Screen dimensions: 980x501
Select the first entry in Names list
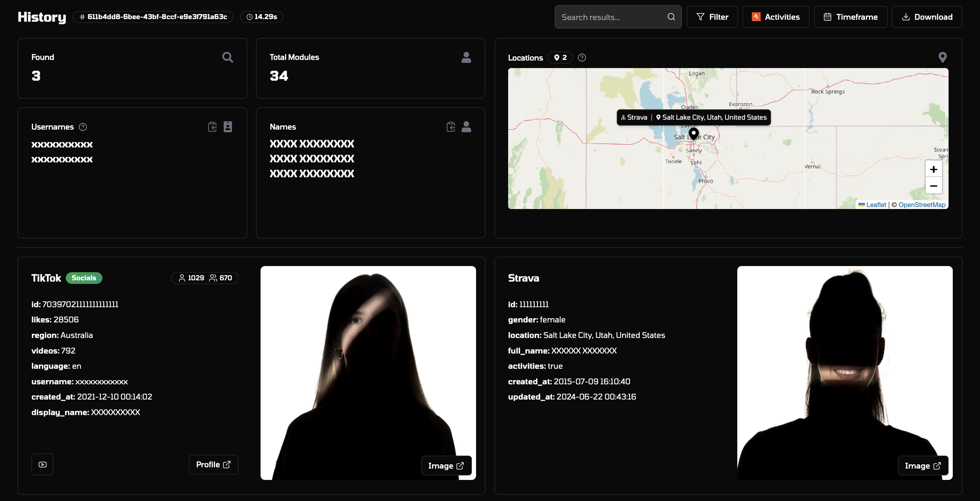312,144
